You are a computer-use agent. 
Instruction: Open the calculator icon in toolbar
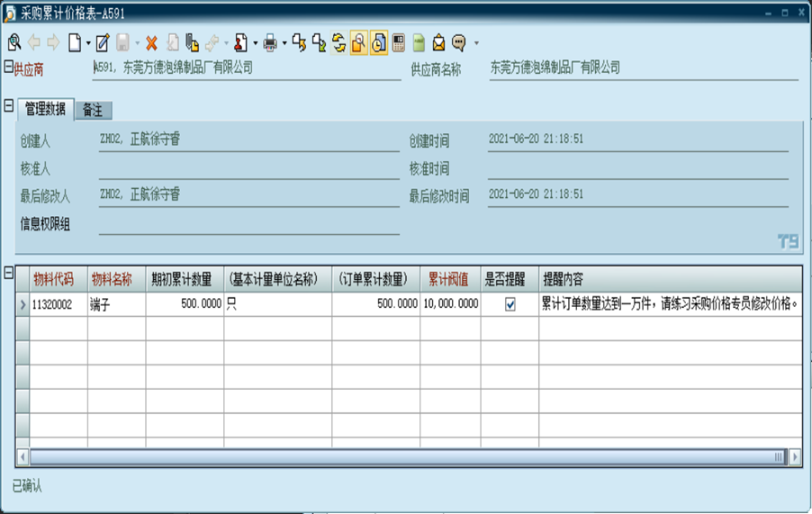398,42
